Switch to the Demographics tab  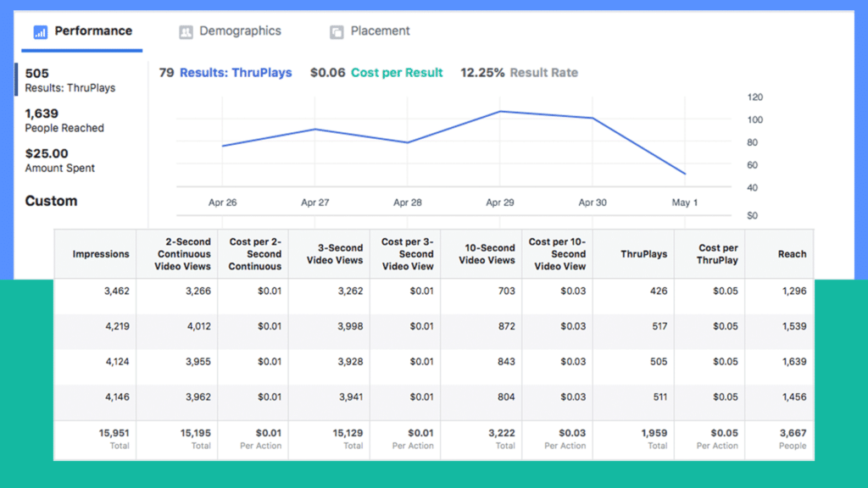[229, 30]
